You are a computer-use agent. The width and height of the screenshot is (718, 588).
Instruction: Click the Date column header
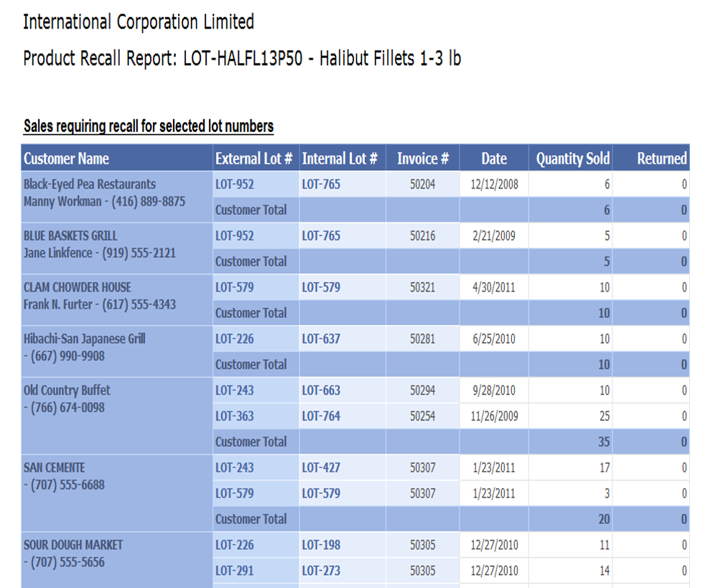494,159
